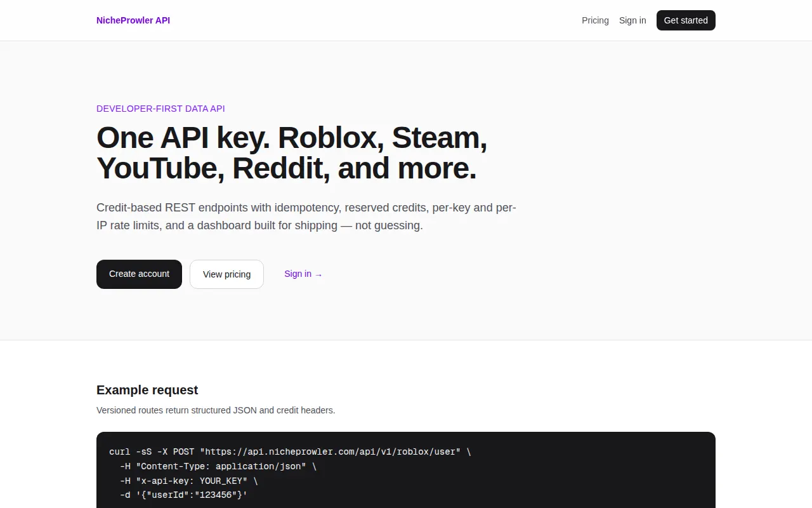Click the Create account button

[x=139, y=274]
